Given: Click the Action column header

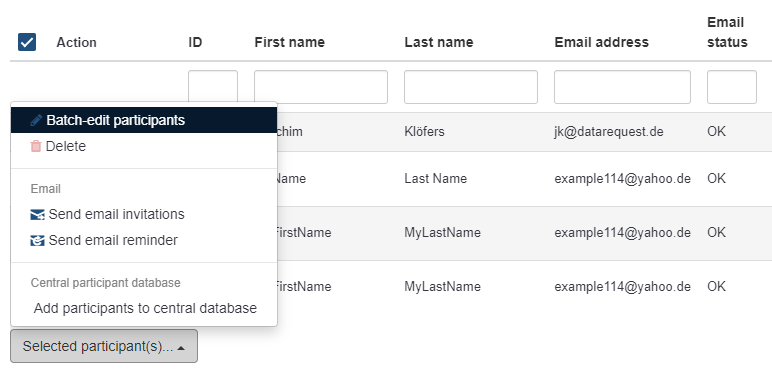Looking at the screenshot, I should tap(76, 42).
